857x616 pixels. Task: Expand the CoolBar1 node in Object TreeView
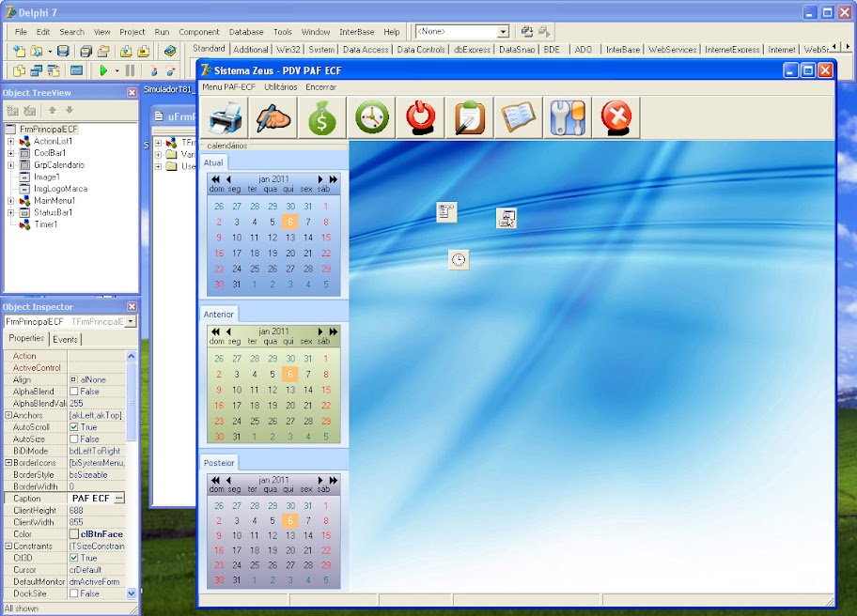click(10, 153)
